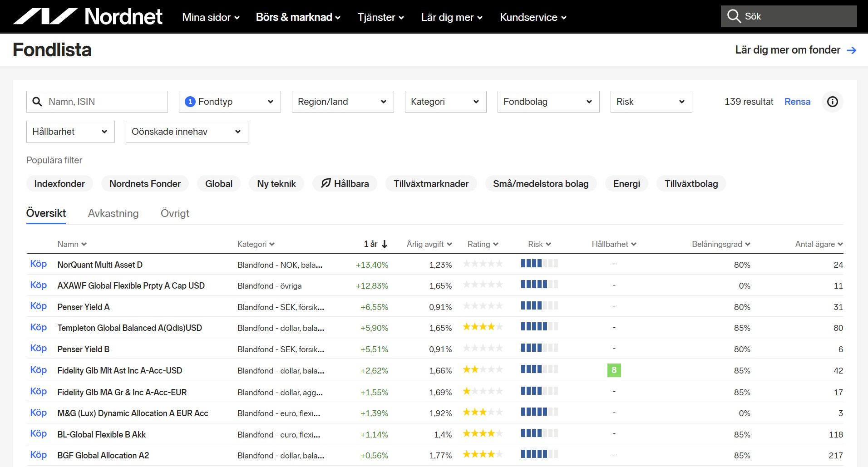The height and width of the screenshot is (467, 868).
Task: Toggle the Nordnets Fonder filter chip
Action: [x=145, y=184]
